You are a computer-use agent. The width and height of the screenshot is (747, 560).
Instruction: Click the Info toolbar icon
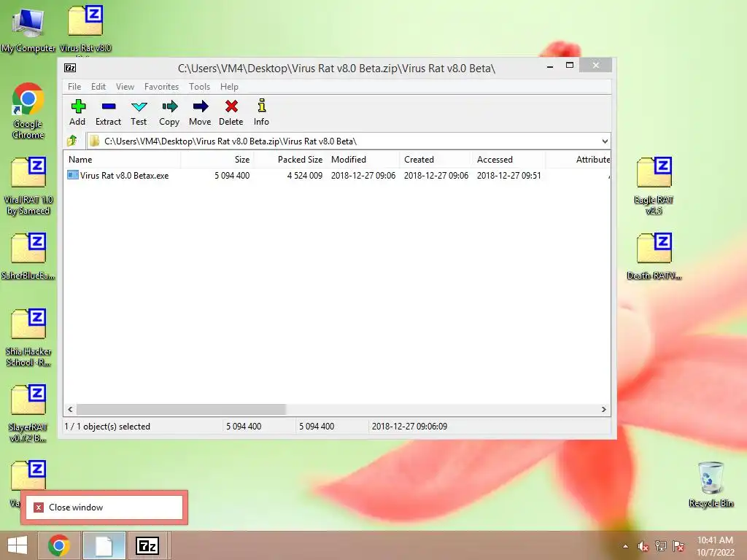(x=262, y=106)
